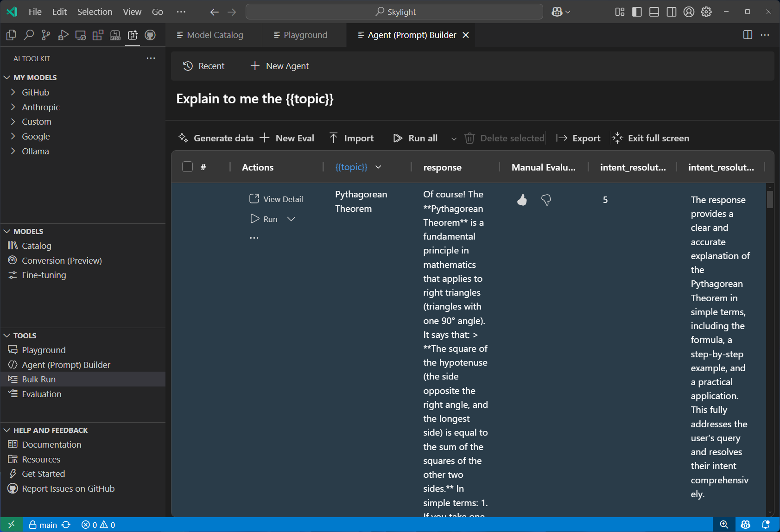Toggle the panel visibility layout icon
Screen dimensions: 780x532
coord(654,12)
